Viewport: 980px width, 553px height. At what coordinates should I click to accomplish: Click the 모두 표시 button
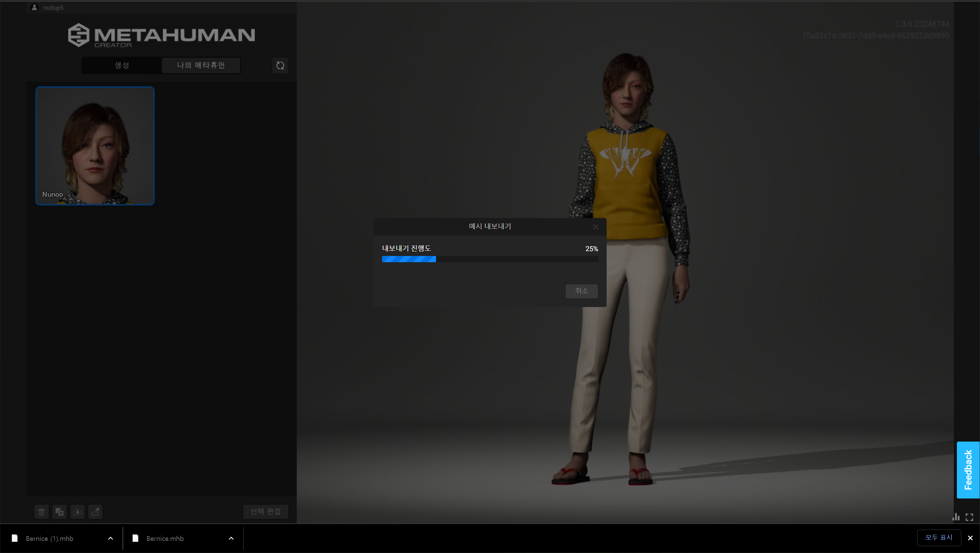coord(939,537)
